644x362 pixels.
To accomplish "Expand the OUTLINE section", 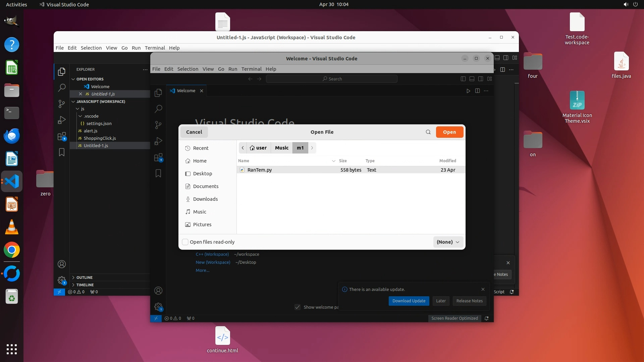I will (84, 278).
